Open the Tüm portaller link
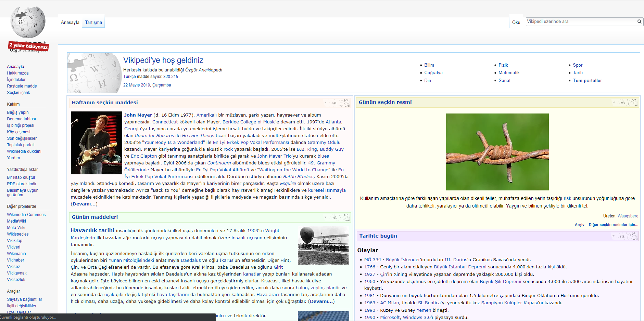The width and height of the screenshot is (644, 321). pyautogui.click(x=587, y=80)
